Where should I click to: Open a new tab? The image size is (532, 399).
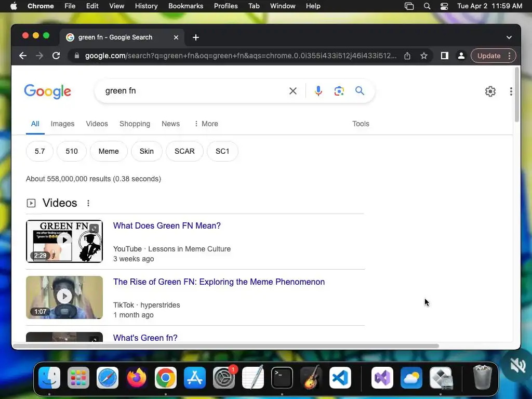[x=196, y=37]
